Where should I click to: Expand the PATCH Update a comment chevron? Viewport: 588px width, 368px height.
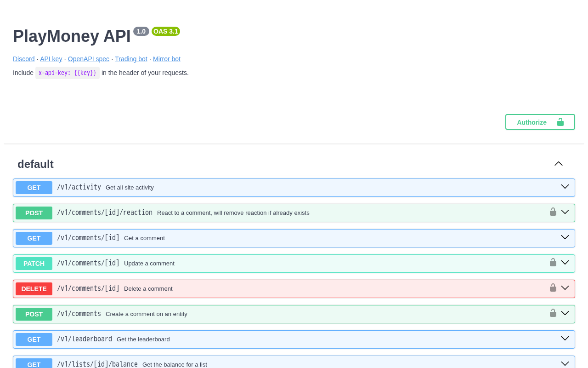pyautogui.click(x=565, y=263)
